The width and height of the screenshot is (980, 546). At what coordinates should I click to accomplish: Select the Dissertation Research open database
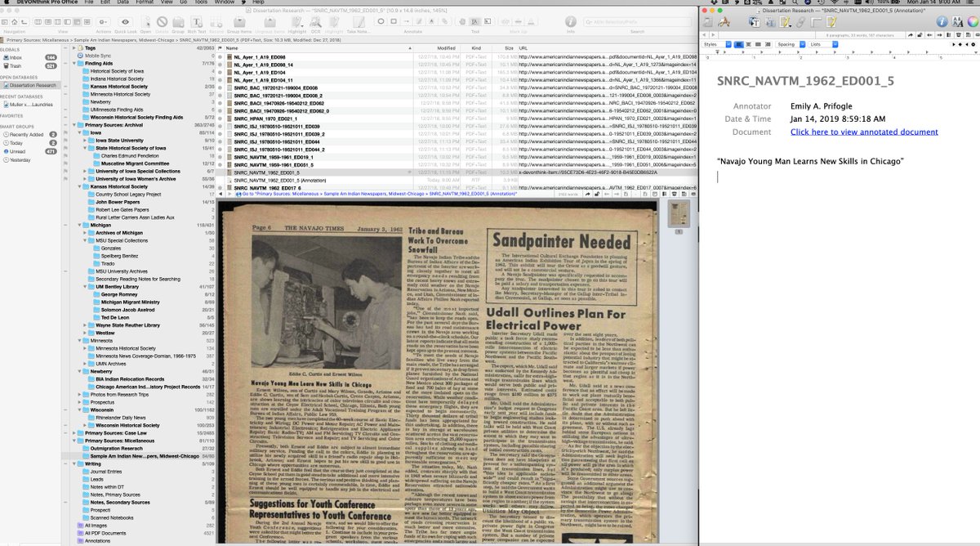pos(29,85)
